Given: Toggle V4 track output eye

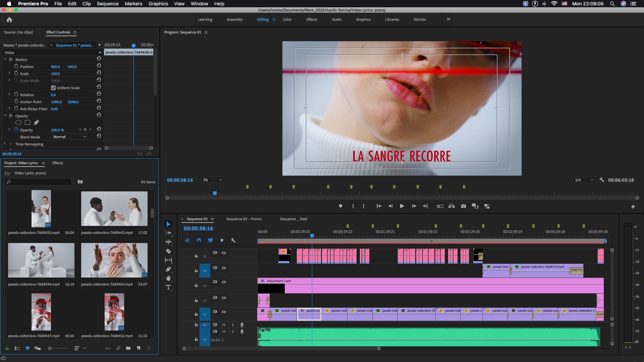Looking at the screenshot, I should tap(224, 268).
